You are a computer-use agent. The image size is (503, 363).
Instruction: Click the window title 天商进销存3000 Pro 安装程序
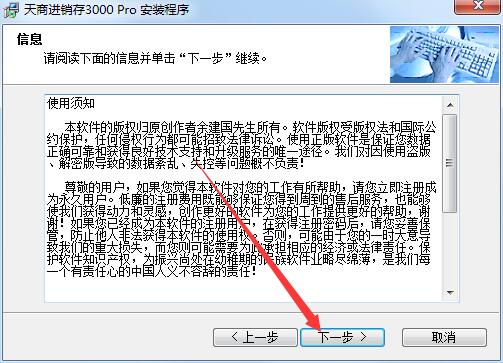click(x=106, y=9)
